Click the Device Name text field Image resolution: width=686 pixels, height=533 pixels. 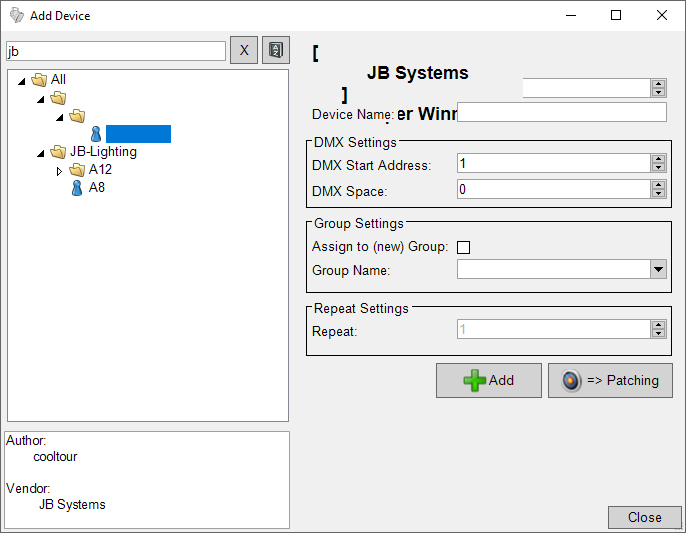pos(561,112)
